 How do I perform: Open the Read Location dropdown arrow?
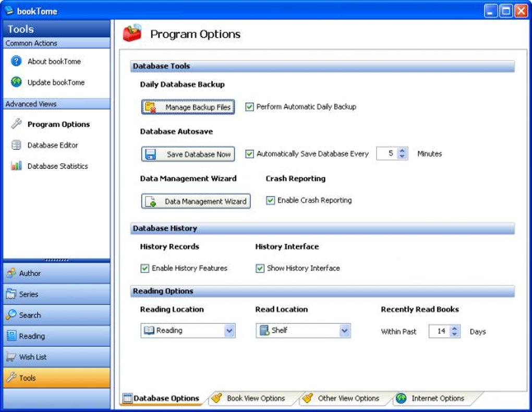coord(344,330)
